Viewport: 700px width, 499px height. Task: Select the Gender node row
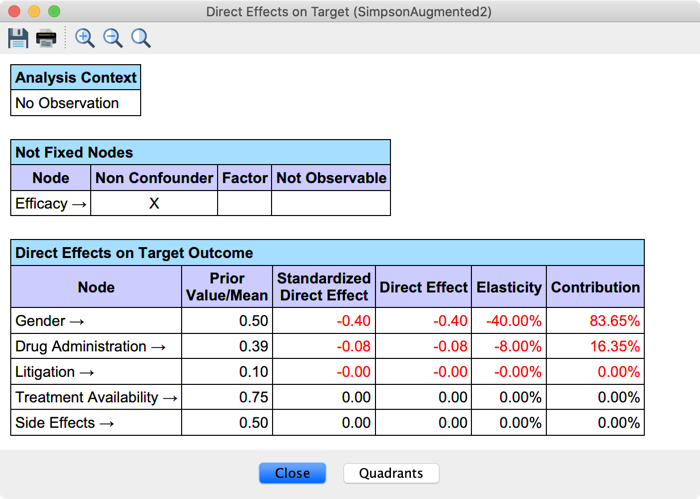click(x=96, y=321)
